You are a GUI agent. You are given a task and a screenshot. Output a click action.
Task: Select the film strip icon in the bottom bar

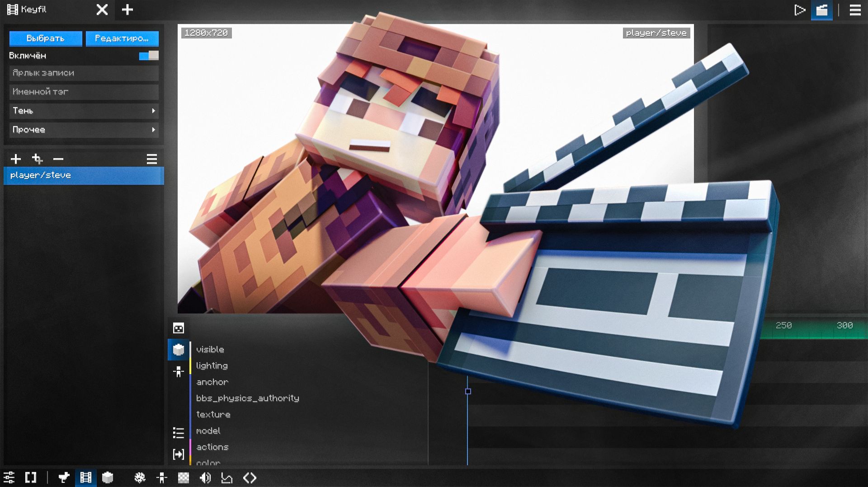click(85, 478)
